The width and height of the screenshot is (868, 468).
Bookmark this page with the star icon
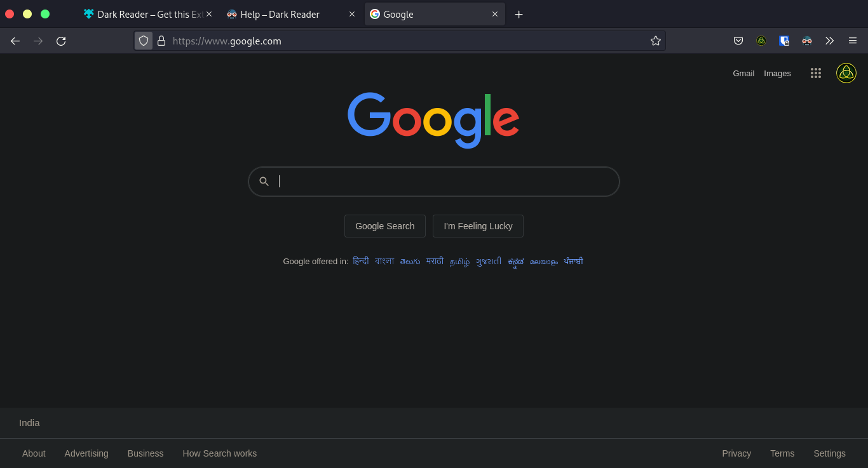[656, 41]
